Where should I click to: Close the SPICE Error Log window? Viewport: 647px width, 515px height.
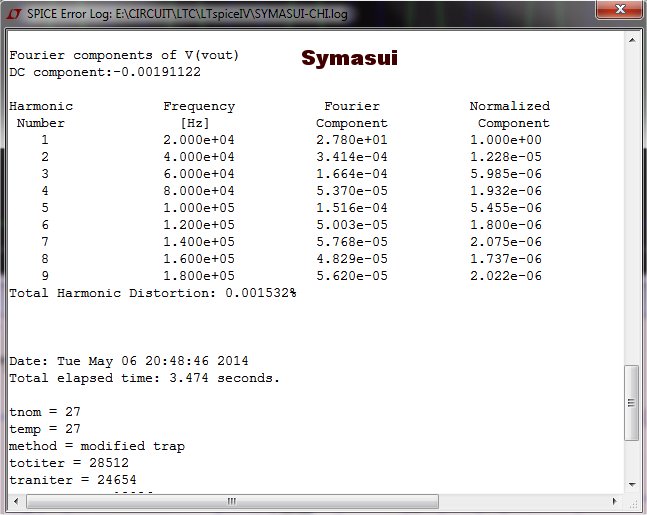(x=620, y=9)
